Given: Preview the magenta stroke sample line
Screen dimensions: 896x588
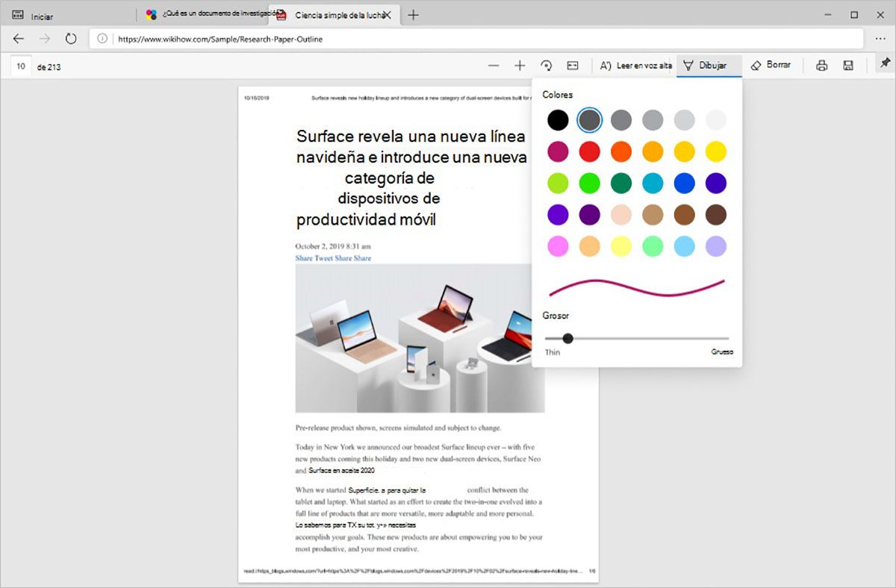Looking at the screenshot, I should click(637, 287).
